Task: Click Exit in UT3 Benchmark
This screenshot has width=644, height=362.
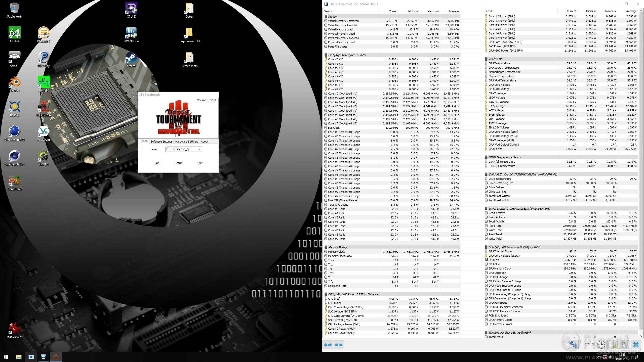Action: coord(200,163)
